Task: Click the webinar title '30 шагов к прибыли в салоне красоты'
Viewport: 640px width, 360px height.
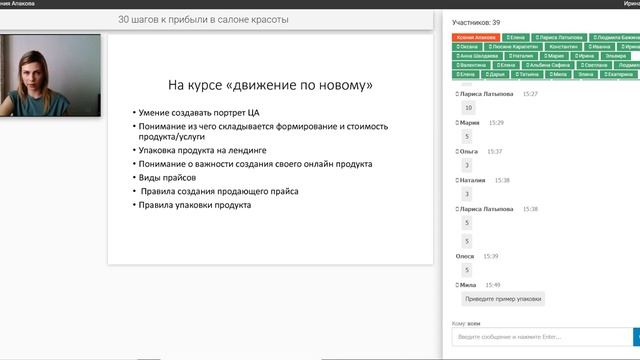Action: point(203,20)
